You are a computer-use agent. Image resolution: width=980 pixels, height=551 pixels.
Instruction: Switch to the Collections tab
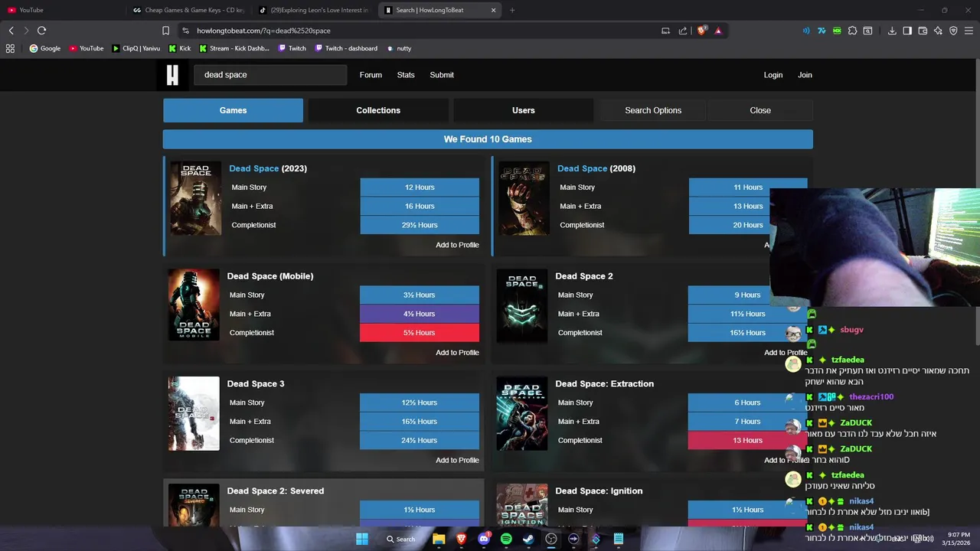pos(378,110)
